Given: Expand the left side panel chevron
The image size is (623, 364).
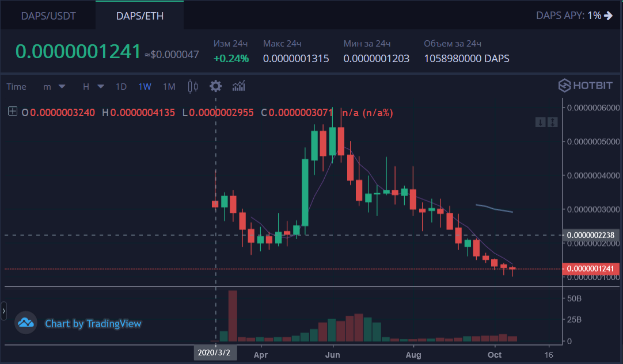Looking at the screenshot, I should click(x=3, y=311).
